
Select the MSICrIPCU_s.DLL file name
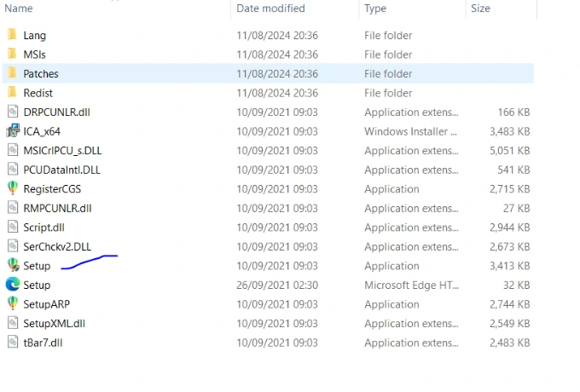click(x=62, y=151)
